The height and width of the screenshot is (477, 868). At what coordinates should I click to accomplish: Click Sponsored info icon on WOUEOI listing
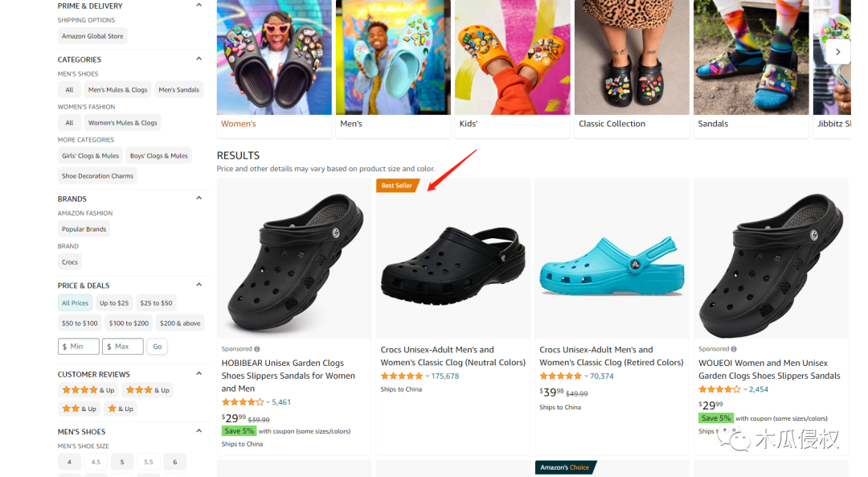[x=735, y=349]
